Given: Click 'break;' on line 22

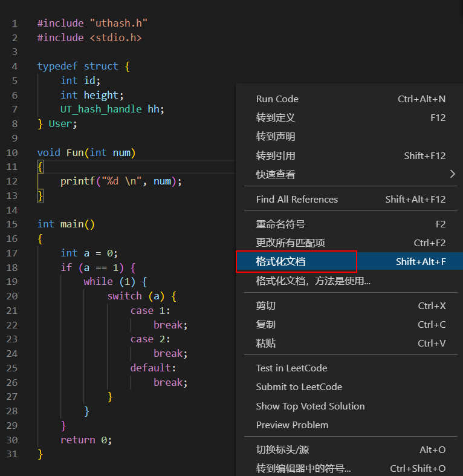Looking at the screenshot, I should point(170,325).
